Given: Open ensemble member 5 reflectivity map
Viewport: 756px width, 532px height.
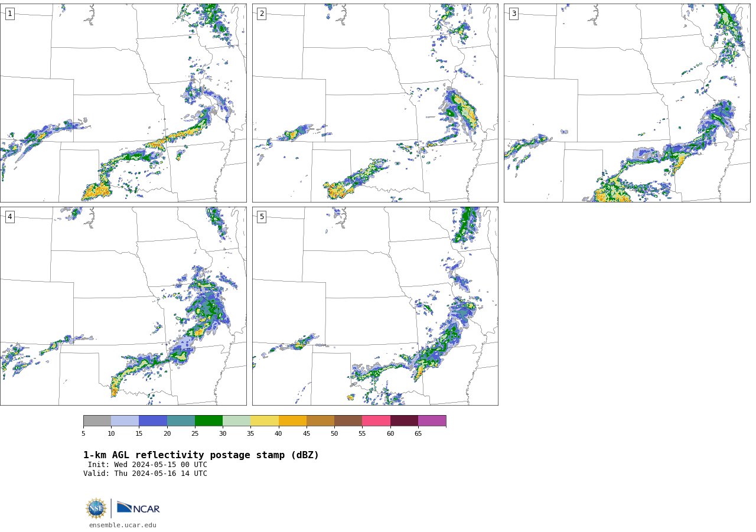Looking at the screenshot, I should [x=375, y=306].
